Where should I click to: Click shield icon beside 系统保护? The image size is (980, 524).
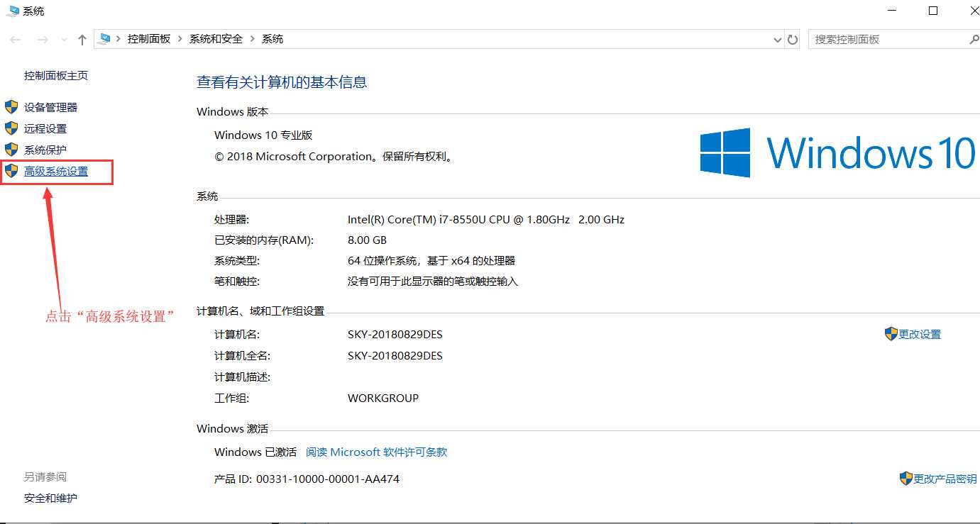[11, 150]
